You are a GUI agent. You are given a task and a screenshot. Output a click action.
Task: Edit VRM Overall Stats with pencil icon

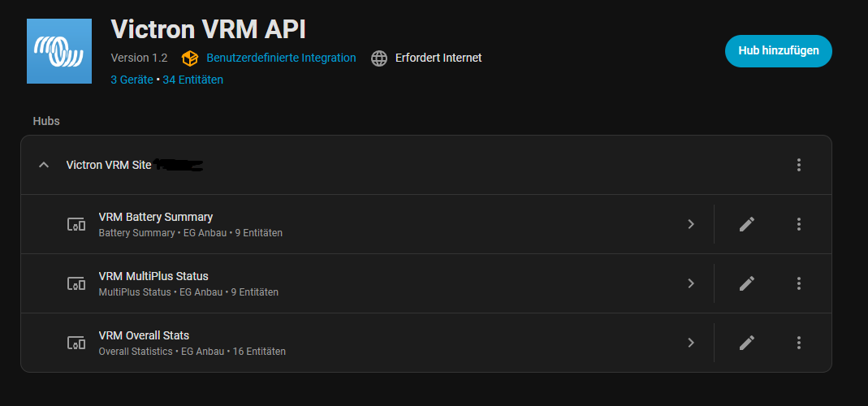pos(747,343)
